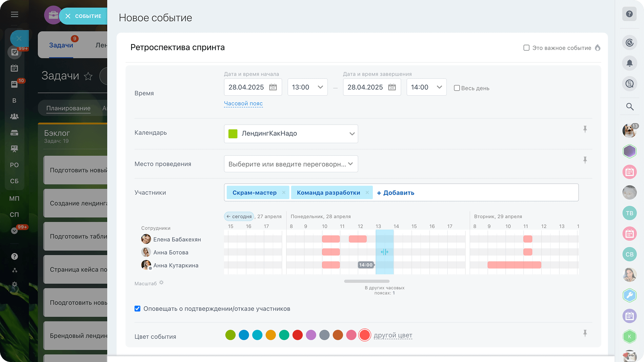Image resolution: width=644 pixels, height=362 pixels.
Task: Click Add participant button
Action: 396,193
